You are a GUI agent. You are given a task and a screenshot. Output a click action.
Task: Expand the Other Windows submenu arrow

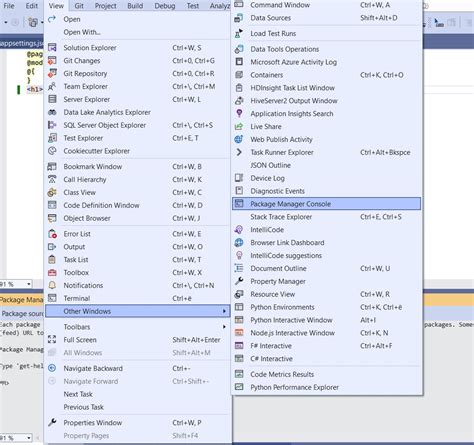(x=224, y=311)
